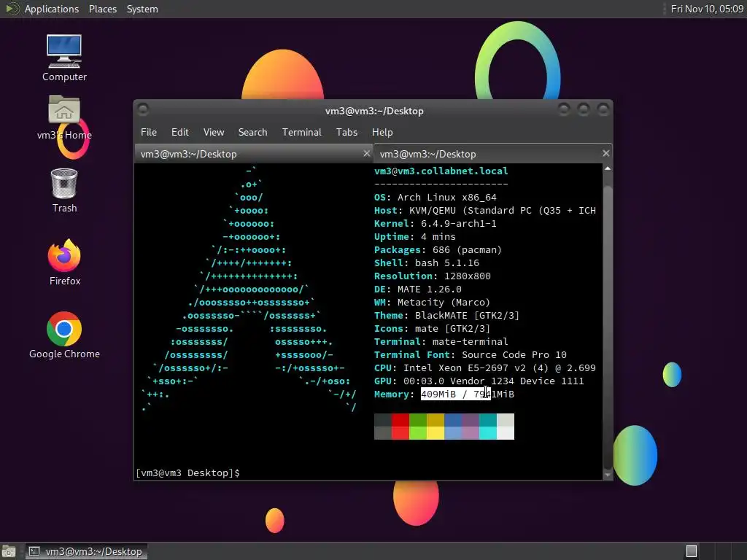This screenshot has width=747, height=560.
Task: Click the 'Uptime: 4 mins' line
Action: click(x=415, y=237)
